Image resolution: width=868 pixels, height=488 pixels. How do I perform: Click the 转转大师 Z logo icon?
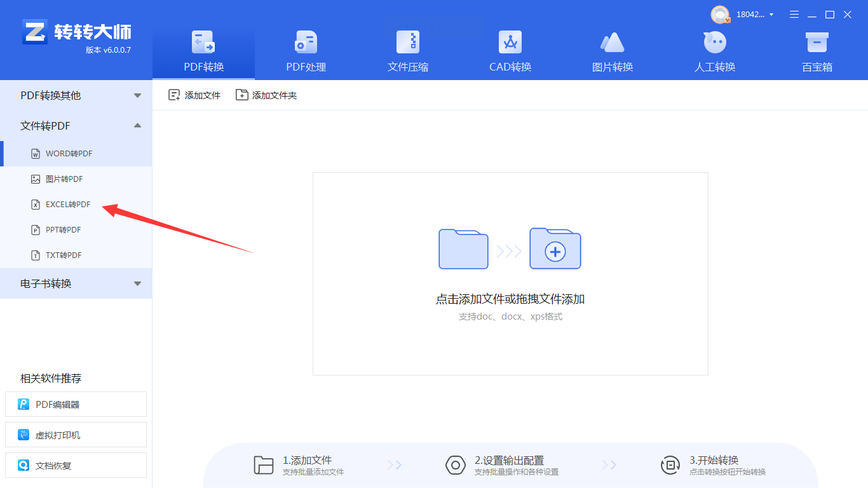pos(35,32)
